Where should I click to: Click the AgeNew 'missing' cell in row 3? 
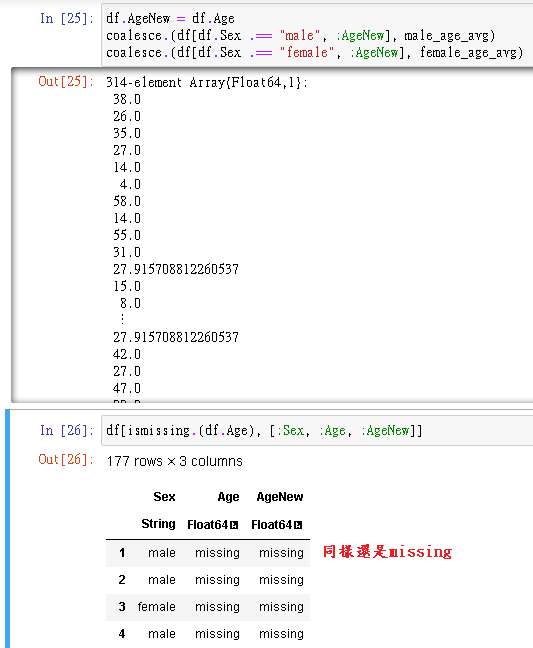pos(281,607)
